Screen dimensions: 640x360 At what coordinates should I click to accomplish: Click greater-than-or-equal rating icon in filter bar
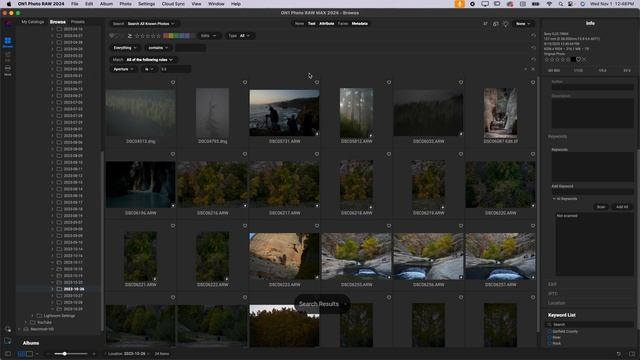coord(130,36)
